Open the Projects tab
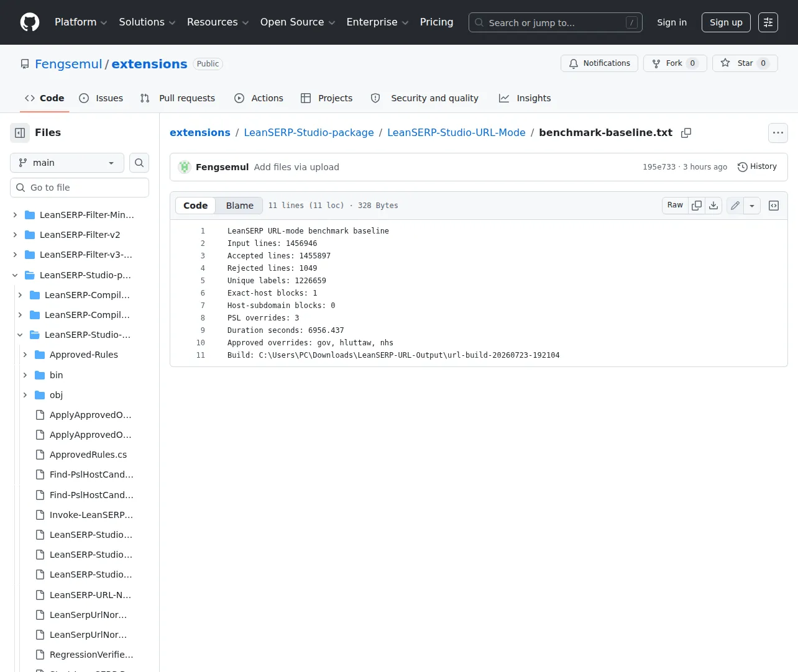Image resolution: width=798 pixels, height=672 pixels. pos(327,98)
